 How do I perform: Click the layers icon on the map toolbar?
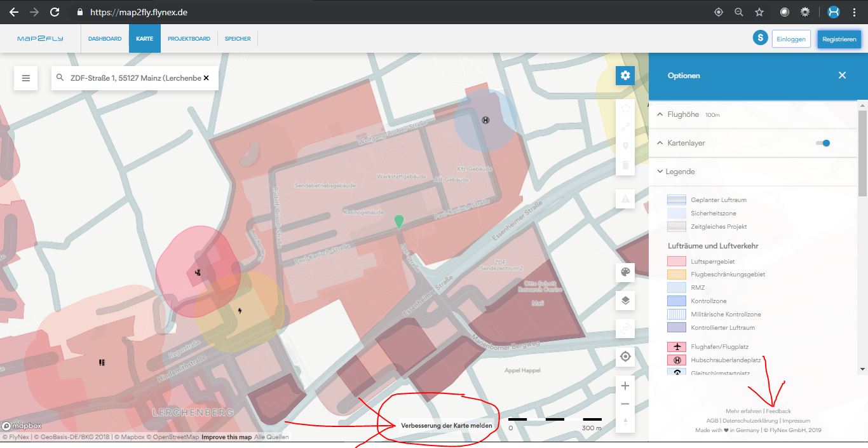[x=625, y=301]
